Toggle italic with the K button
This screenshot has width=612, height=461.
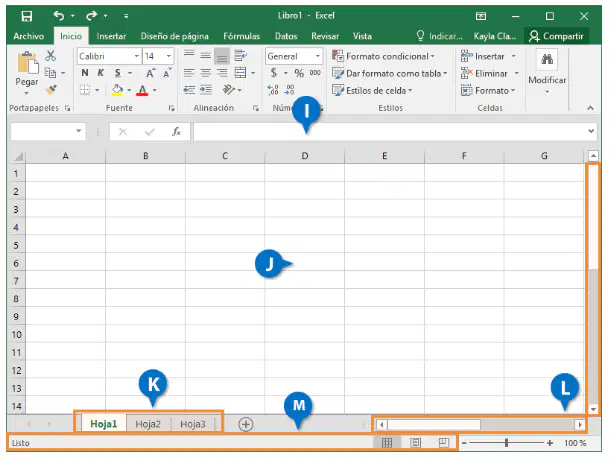click(x=101, y=73)
